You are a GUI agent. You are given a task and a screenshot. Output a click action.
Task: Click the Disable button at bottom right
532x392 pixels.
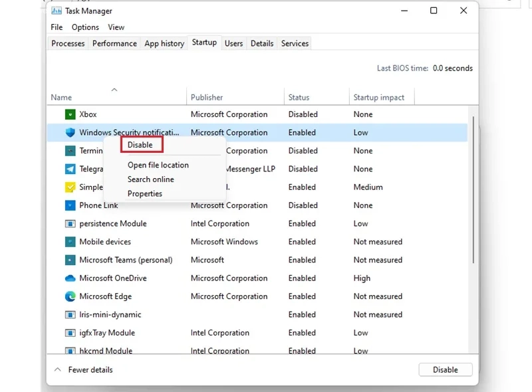pyautogui.click(x=445, y=369)
